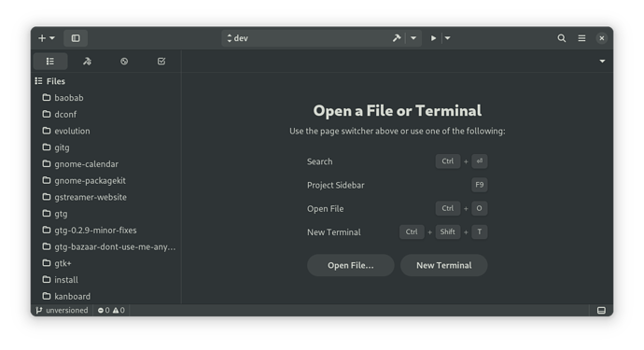644x350 pixels.
Task: Select the baobab folder
Action: pyautogui.click(x=106, y=98)
